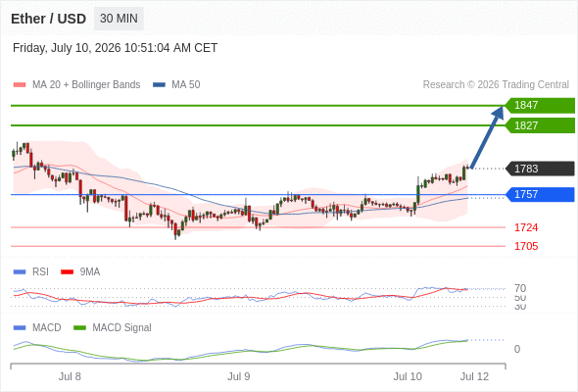This screenshot has width=578, height=392.
Task: Select the 1827 resistance price label
Action: (x=540, y=125)
